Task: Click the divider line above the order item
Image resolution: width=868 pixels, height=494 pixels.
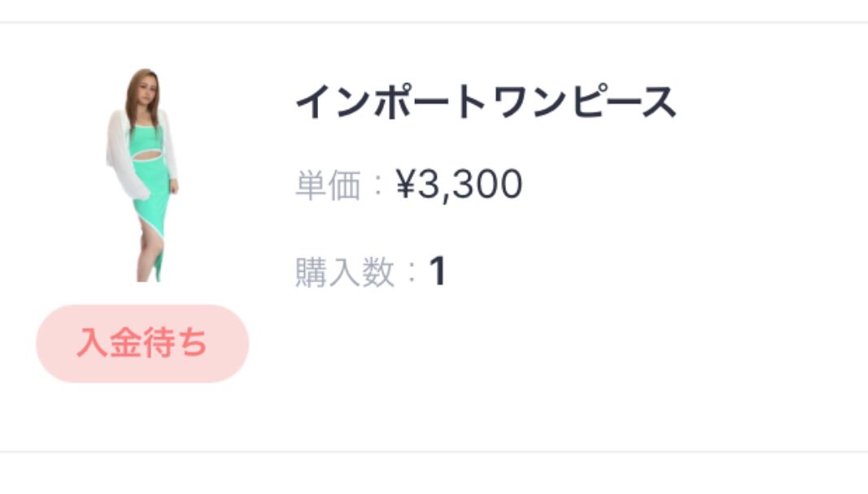Action: point(434,23)
